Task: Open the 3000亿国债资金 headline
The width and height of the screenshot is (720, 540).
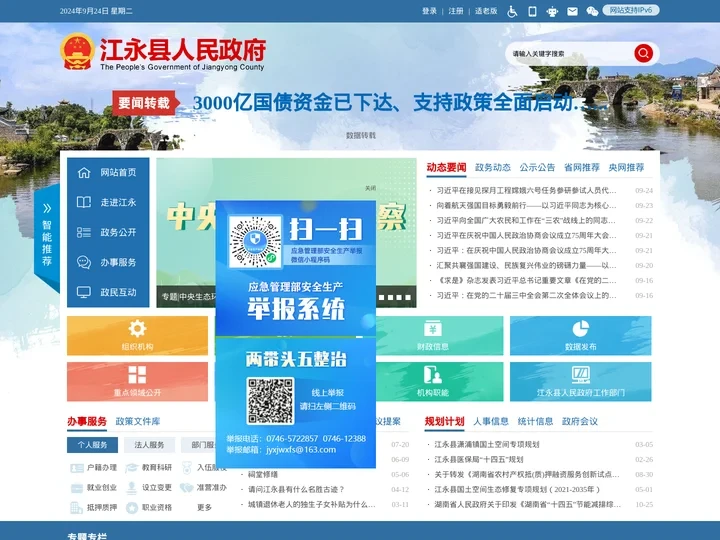Action: [399, 102]
